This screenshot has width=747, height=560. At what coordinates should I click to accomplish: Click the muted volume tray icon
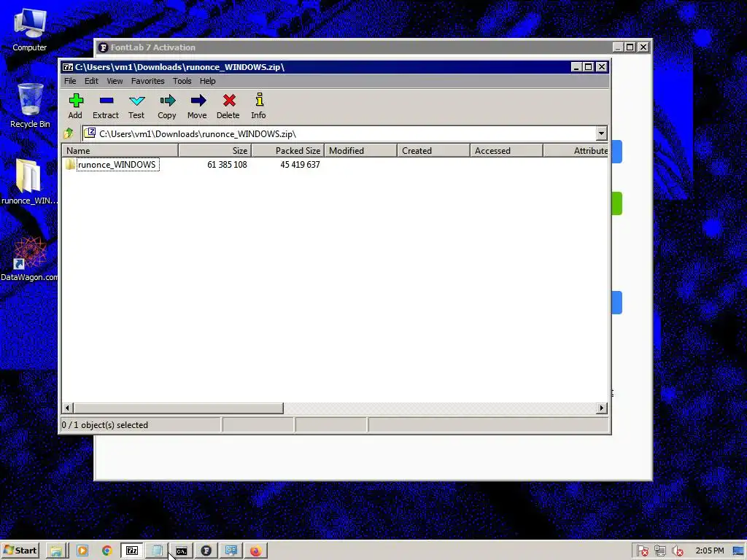677,551
